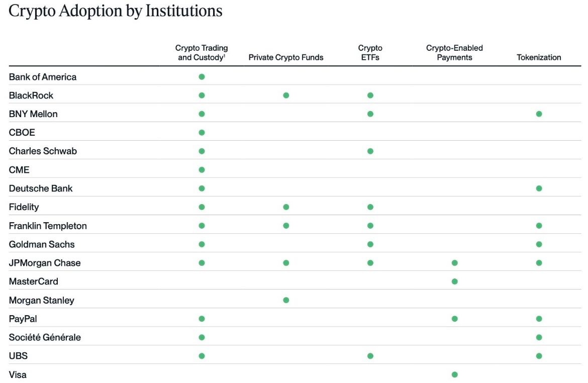588x383 pixels.
Task: Click the Goldman Sachs institution name
Action: tap(42, 244)
